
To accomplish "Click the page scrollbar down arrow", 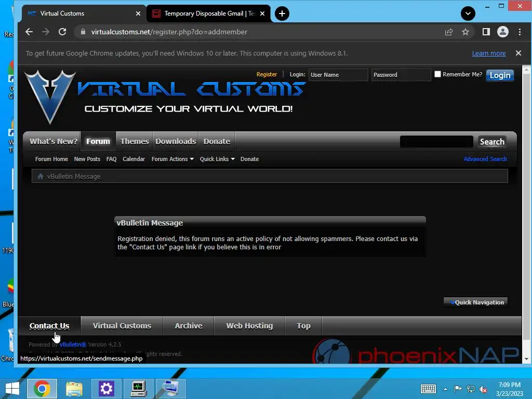I will [527, 359].
